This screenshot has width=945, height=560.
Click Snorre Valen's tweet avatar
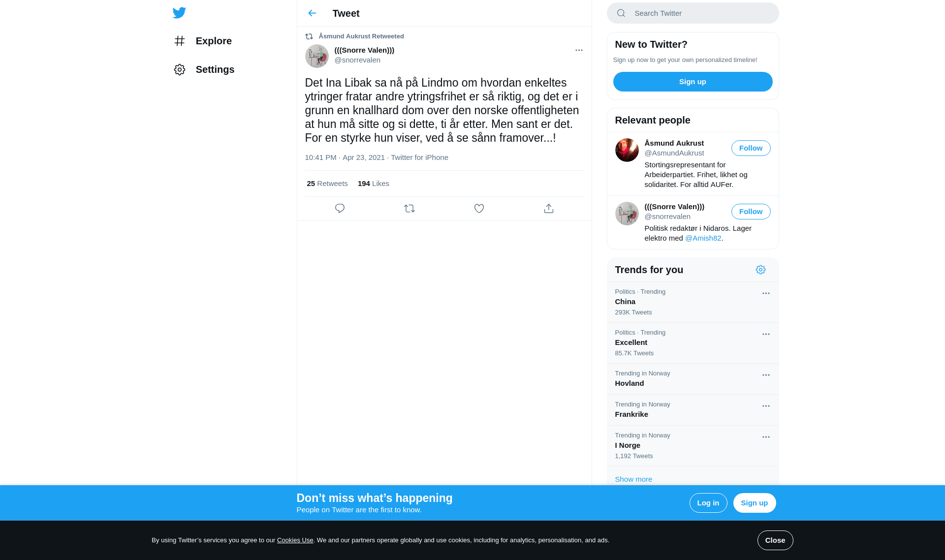point(316,56)
